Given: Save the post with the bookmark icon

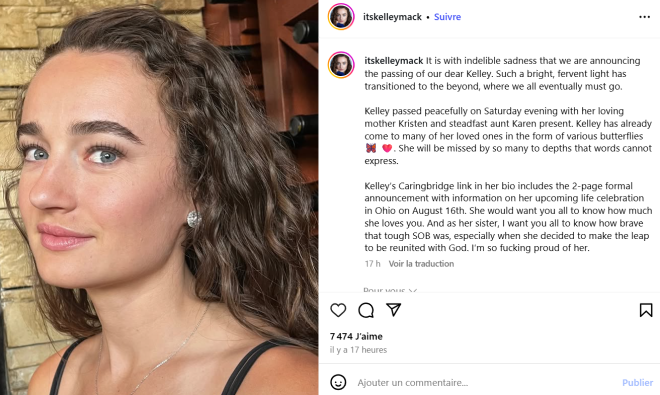Looking at the screenshot, I should tap(646, 310).
